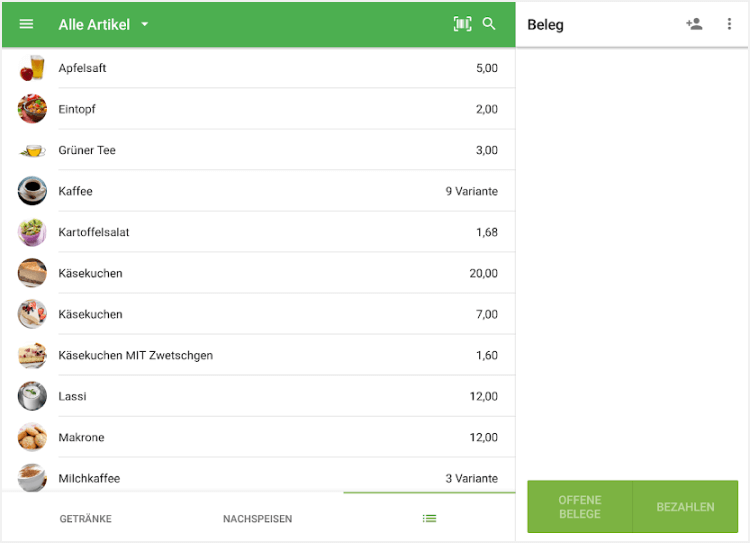
Task: Tap the Makrone cookie icon
Action: 32,437
